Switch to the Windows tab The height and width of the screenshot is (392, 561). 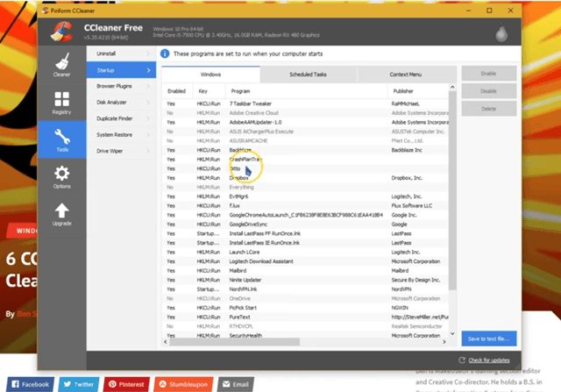(210, 75)
